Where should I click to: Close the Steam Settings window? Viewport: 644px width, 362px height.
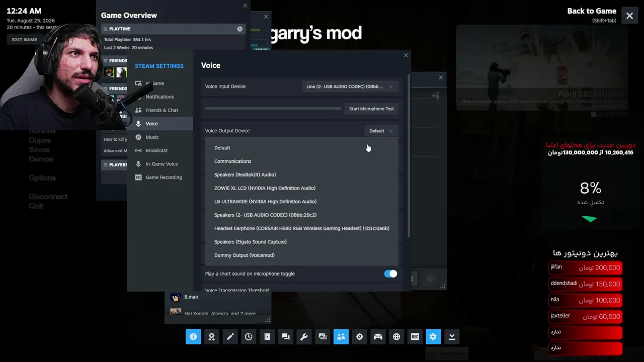(x=406, y=55)
